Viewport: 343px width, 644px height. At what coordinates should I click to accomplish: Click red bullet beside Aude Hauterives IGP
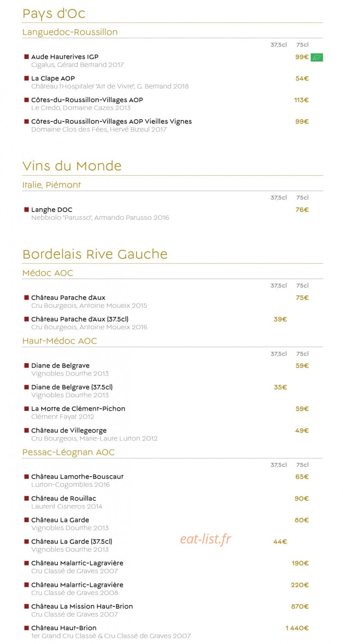(26, 57)
